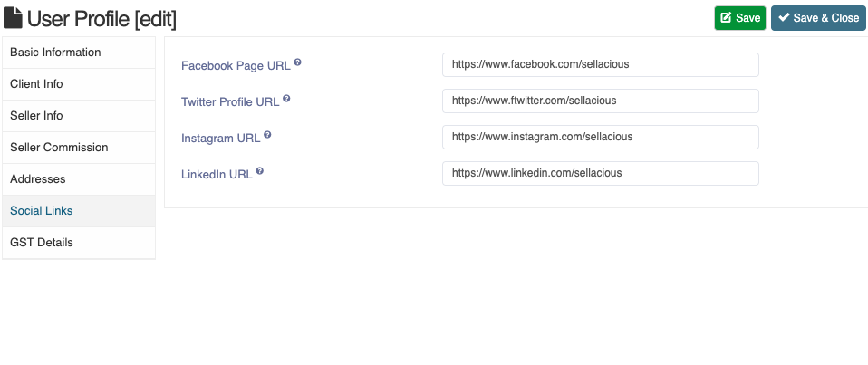
Task: Click the document icon beside User Profile
Action: point(14,18)
